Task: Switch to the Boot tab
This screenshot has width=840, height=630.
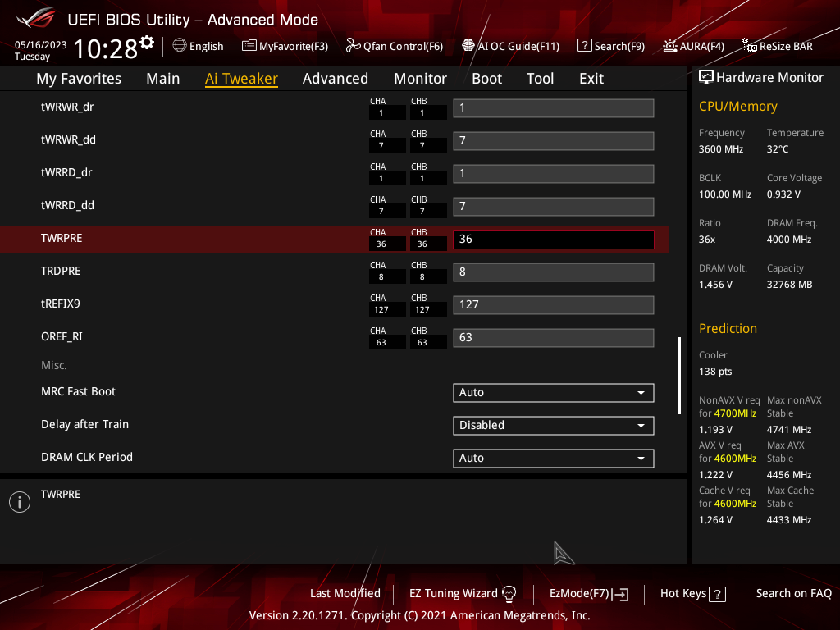Action: click(487, 79)
